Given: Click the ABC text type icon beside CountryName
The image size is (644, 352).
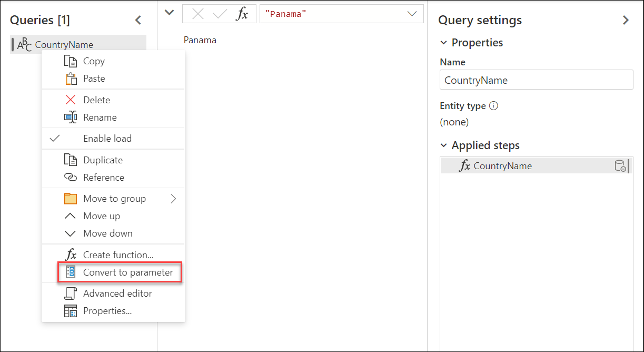Looking at the screenshot, I should coord(24,45).
